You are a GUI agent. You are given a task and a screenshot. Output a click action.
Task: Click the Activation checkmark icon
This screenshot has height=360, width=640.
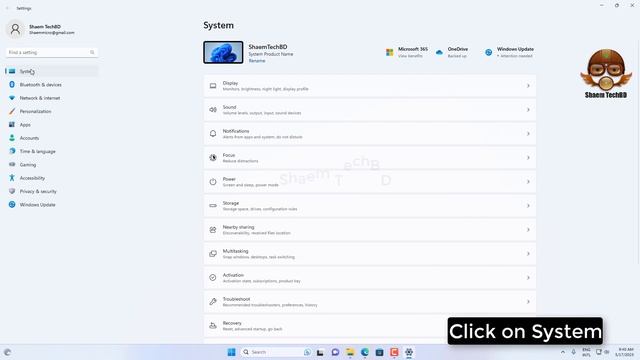click(213, 278)
